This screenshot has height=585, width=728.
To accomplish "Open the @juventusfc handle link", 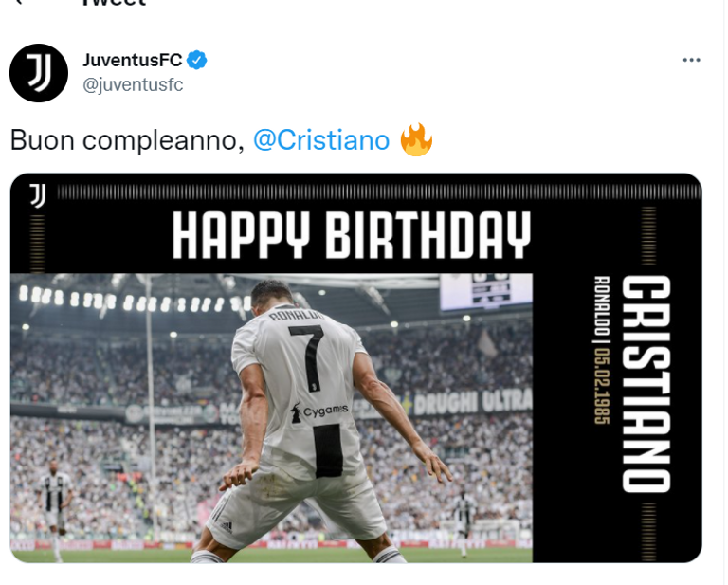I will (133, 85).
